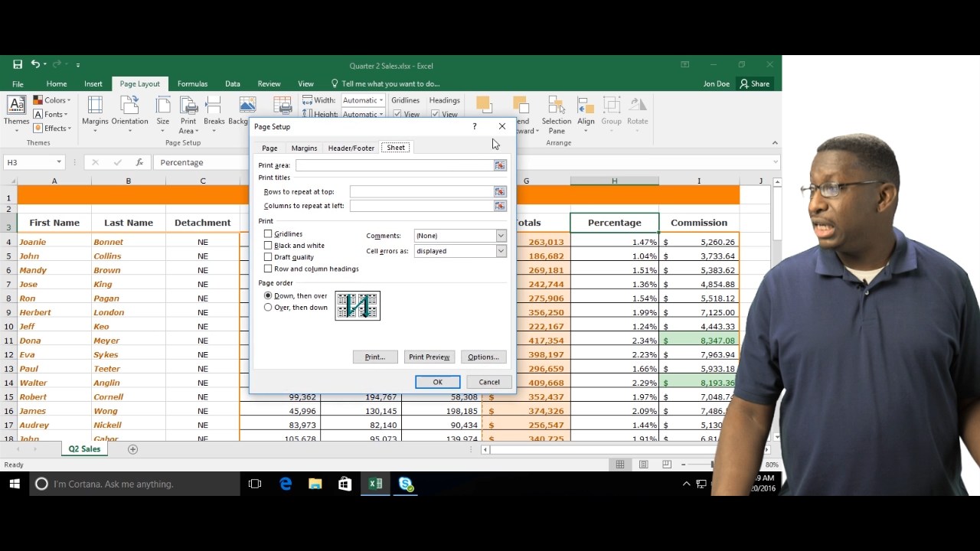Open the Selection Pane
The height and width of the screenshot is (551, 980).
pyautogui.click(x=557, y=114)
